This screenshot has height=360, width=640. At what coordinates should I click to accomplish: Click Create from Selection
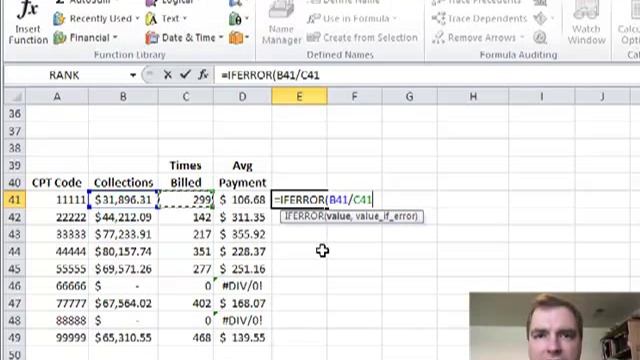coord(362,38)
